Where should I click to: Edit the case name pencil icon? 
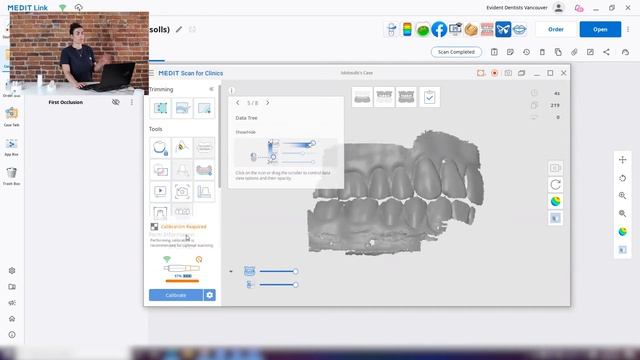178,29
